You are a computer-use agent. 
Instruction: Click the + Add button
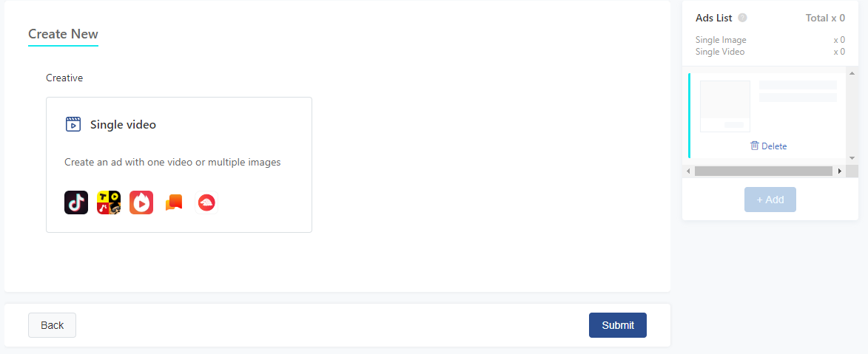point(770,200)
